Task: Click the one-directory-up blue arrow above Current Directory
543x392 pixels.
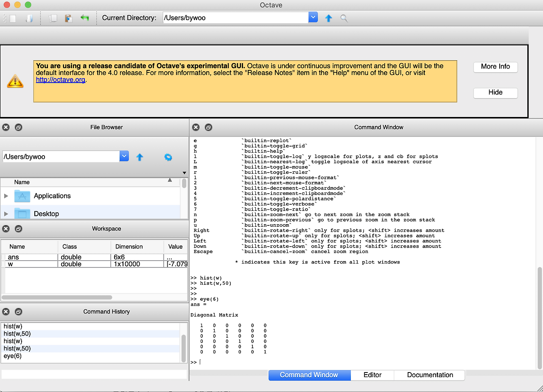Action: coord(328,18)
